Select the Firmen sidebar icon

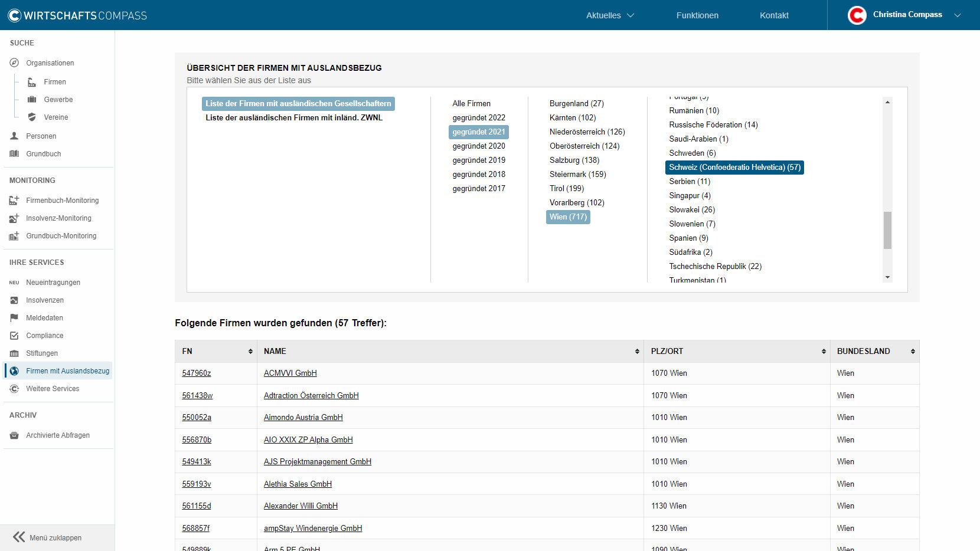[32, 82]
